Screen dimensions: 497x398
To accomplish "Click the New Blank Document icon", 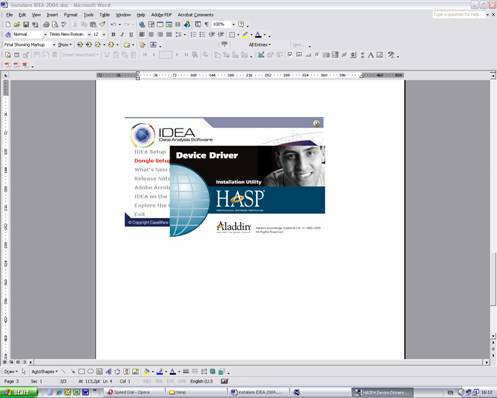I will (x=8, y=24).
